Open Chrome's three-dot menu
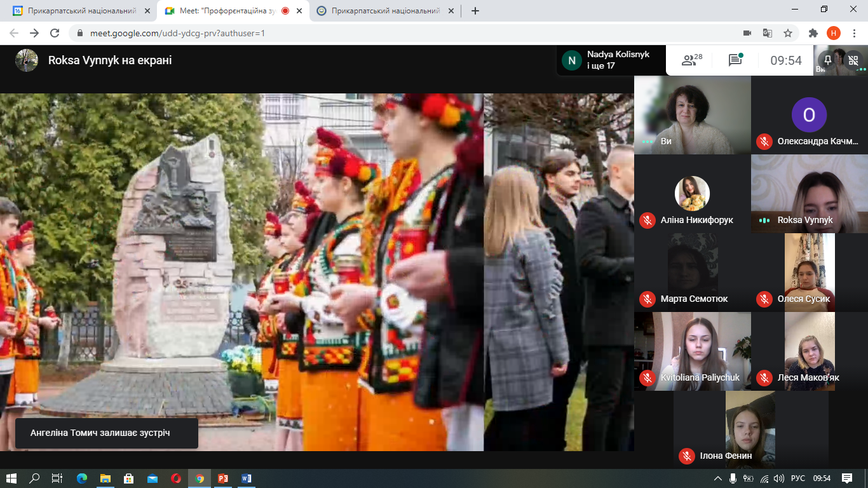This screenshot has width=868, height=488. tap(854, 33)
